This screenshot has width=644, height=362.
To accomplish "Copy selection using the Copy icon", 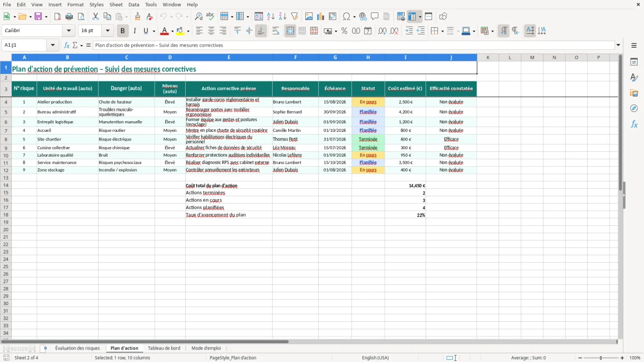I will point(107,17).
